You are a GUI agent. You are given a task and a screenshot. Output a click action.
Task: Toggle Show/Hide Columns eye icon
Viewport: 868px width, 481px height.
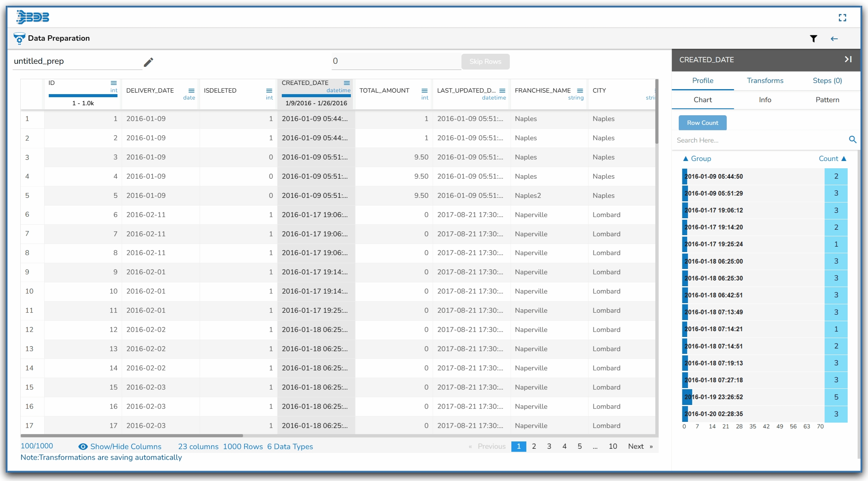tap(83, 446)
